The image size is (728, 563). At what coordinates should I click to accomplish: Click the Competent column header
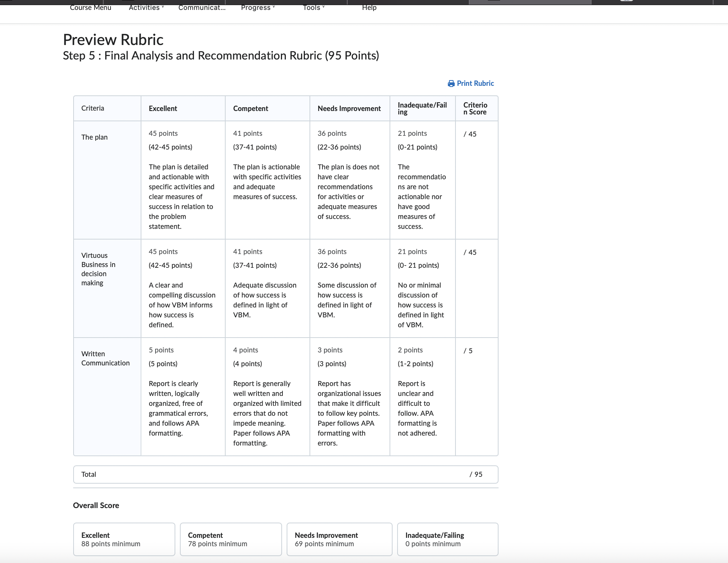[268, 108]
